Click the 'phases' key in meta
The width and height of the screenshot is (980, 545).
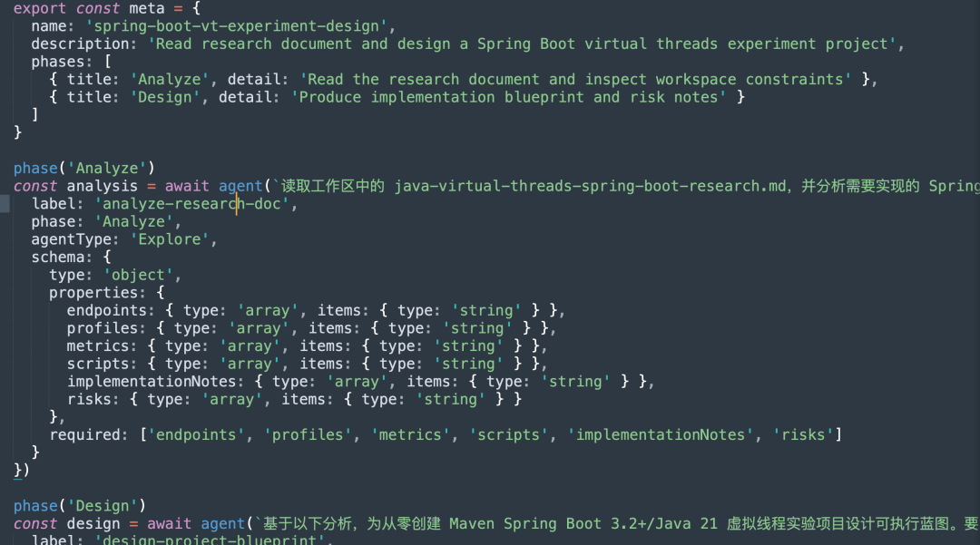coord(57,62)
